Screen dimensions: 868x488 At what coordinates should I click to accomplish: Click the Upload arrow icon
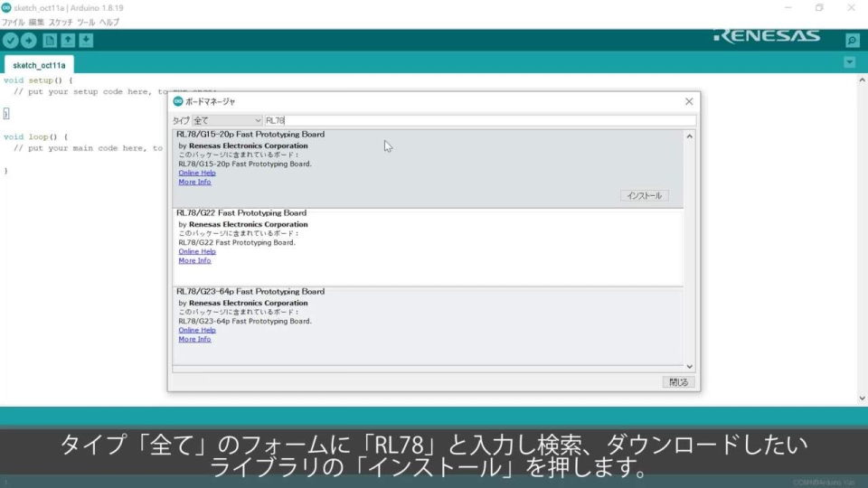point(29,41)
